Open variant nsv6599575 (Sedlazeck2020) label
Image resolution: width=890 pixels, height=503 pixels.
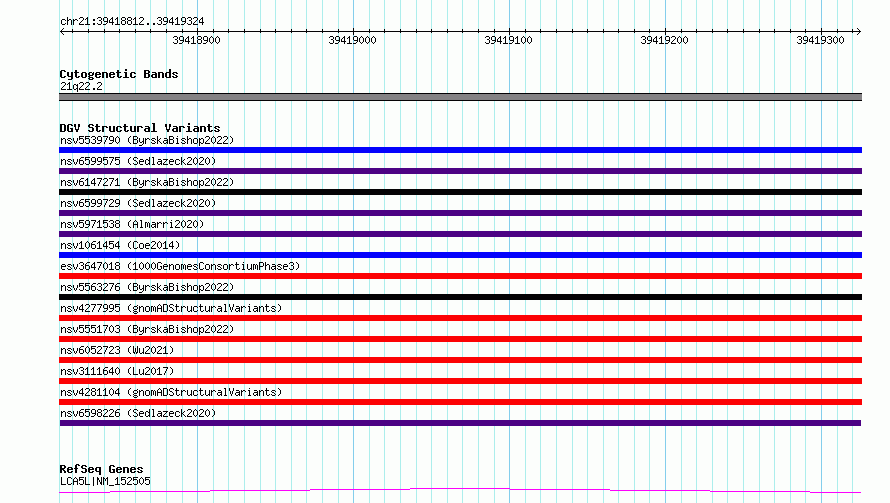138,161
